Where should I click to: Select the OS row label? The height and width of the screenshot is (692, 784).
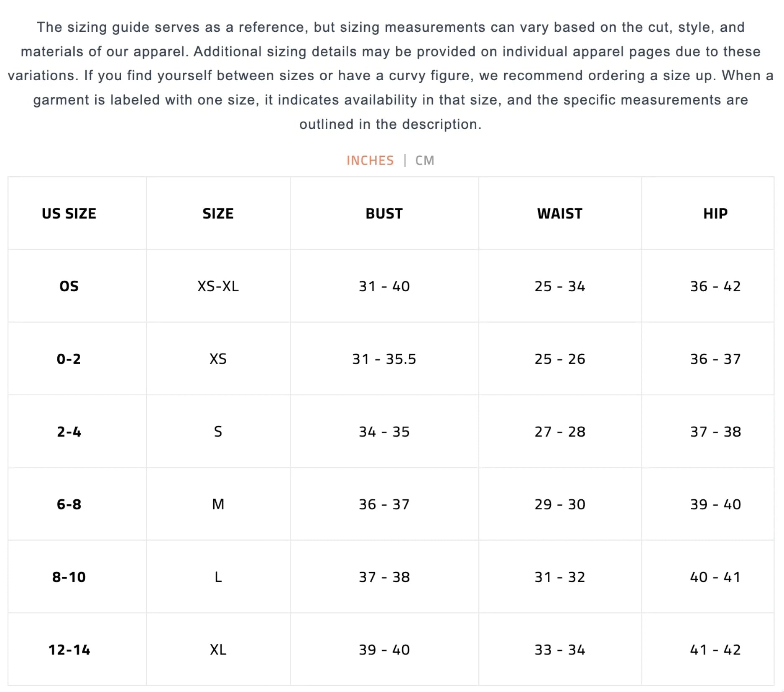(x=69, y=286)
